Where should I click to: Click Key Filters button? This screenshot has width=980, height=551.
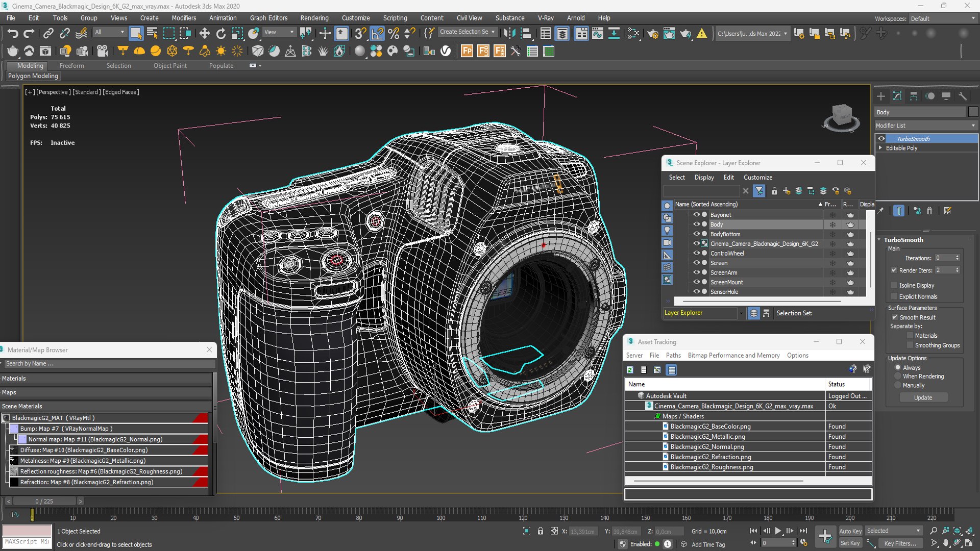(900, 543)
